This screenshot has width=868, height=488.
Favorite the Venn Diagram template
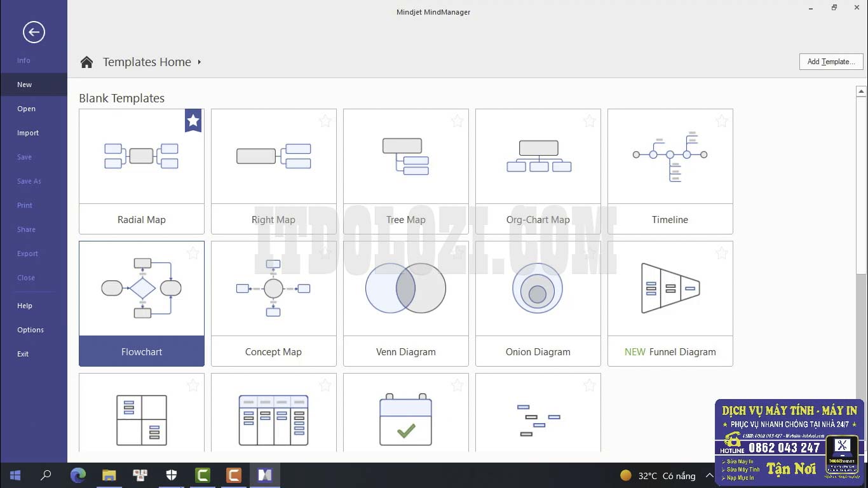click(457, 253)
